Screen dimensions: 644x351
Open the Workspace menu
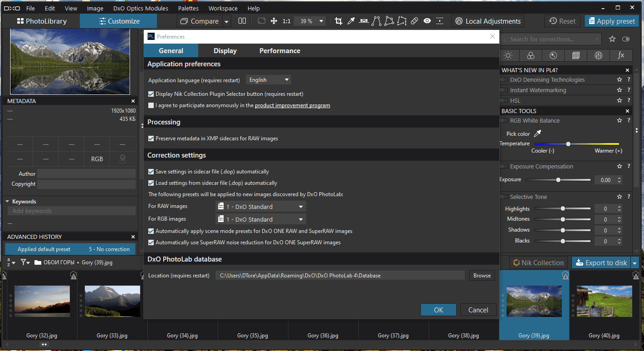coord(223,8)
